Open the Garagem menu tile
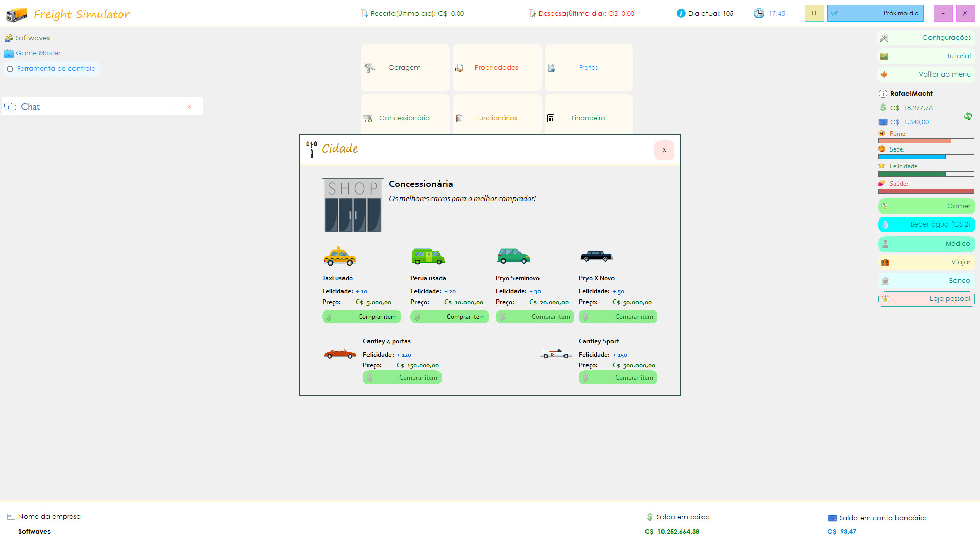Image resolution: width=980 pixels, height=551 pixels. 405,67
